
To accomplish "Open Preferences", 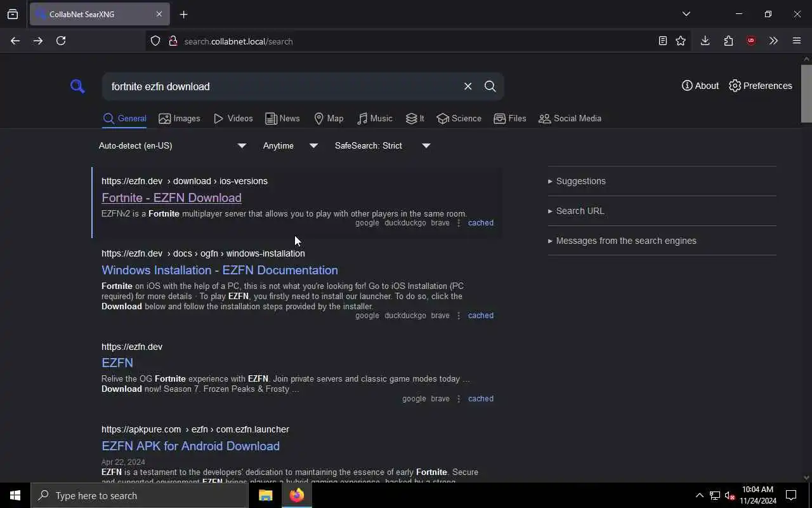I will 760,86.
